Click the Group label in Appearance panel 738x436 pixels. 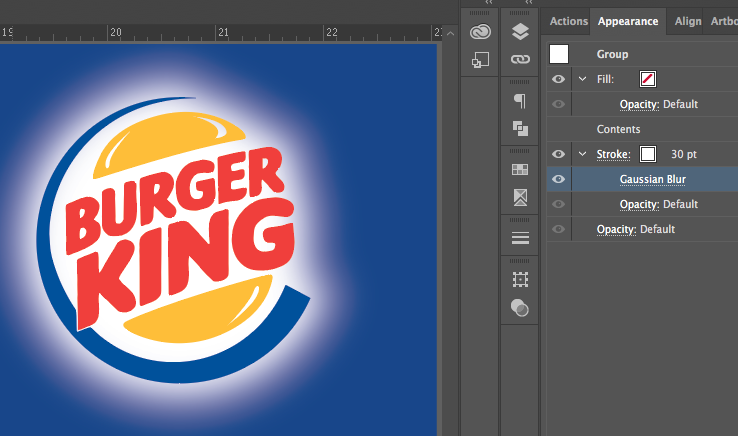tap(612, 54)
